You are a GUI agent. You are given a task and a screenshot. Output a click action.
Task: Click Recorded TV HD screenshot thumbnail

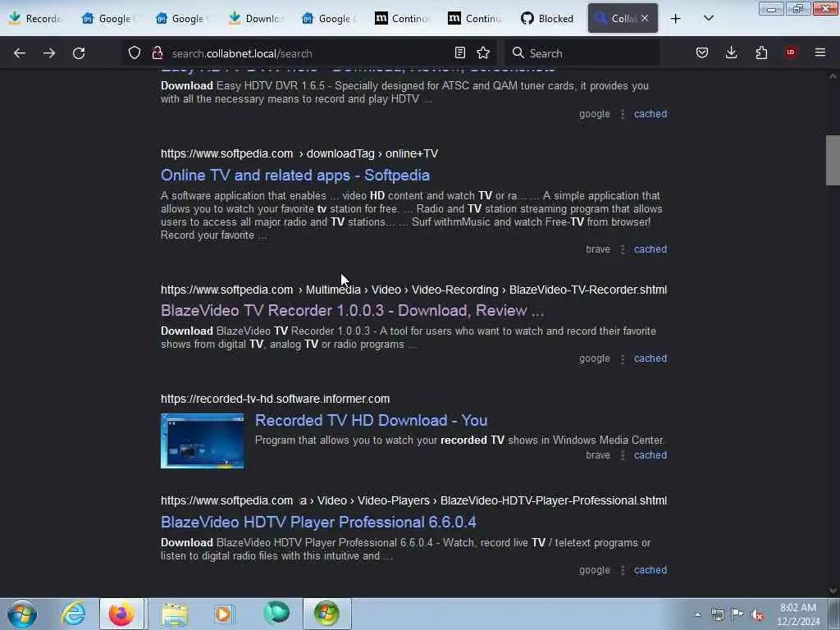[x=203, y=441]
